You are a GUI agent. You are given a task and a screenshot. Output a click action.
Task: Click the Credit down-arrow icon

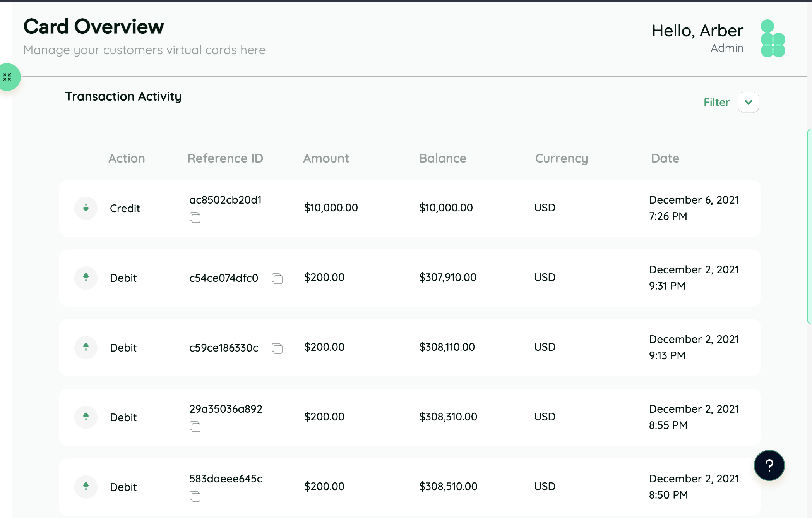pyautogui.click(x=86, y=208)
